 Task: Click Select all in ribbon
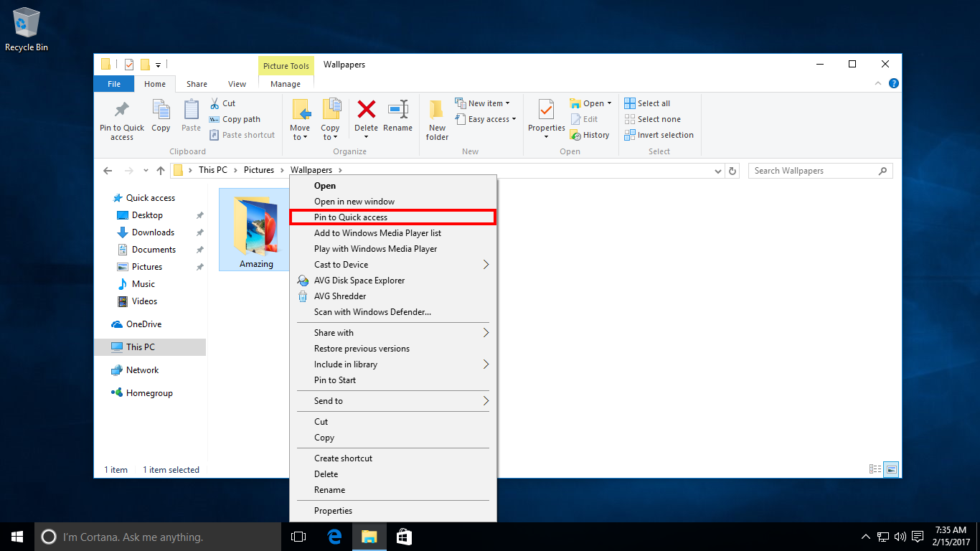[x=647, y=103]
